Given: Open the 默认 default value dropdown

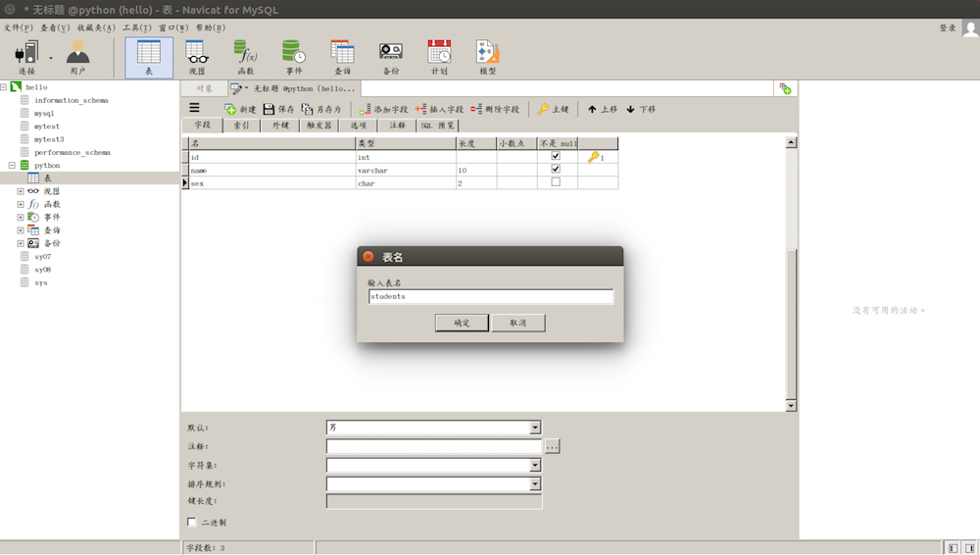Looking at the screenshot, I should (535, 428).
